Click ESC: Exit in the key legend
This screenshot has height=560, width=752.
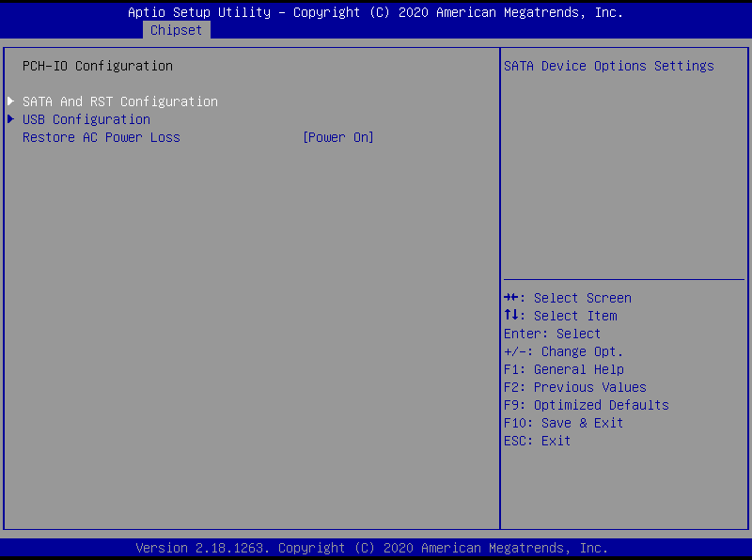coord(537,441)
